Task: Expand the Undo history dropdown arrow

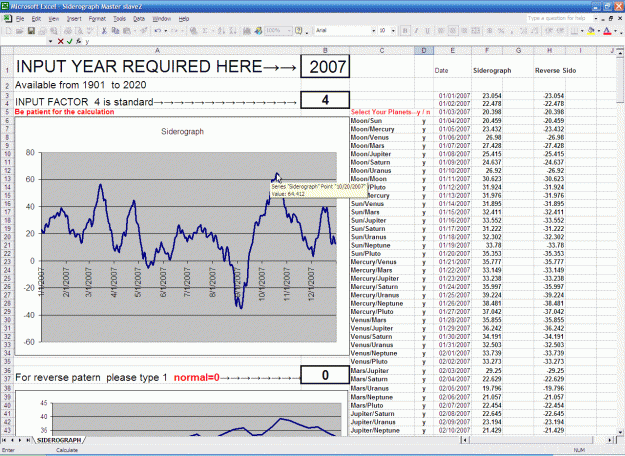Action: pos(165,31)
